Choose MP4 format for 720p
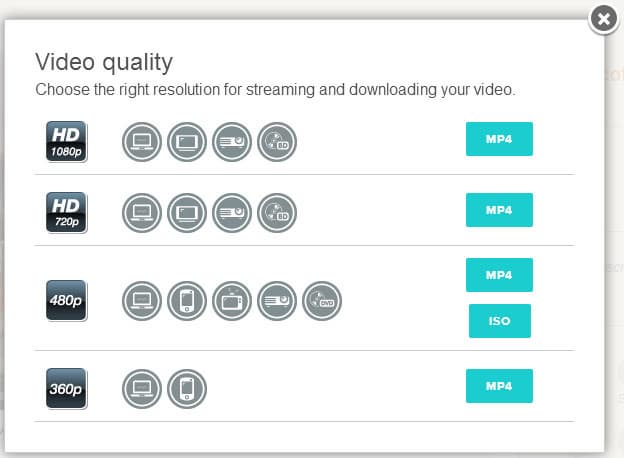 click(499, 210)
